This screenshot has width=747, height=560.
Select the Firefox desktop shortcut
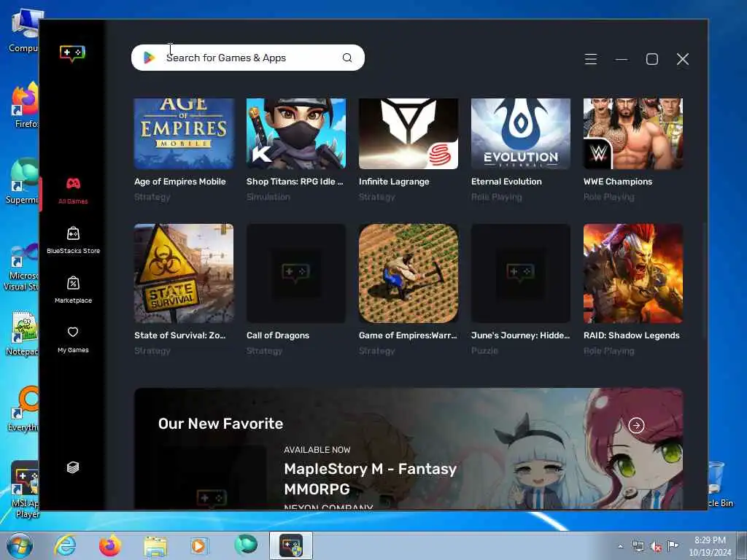(x=26, y=105)
